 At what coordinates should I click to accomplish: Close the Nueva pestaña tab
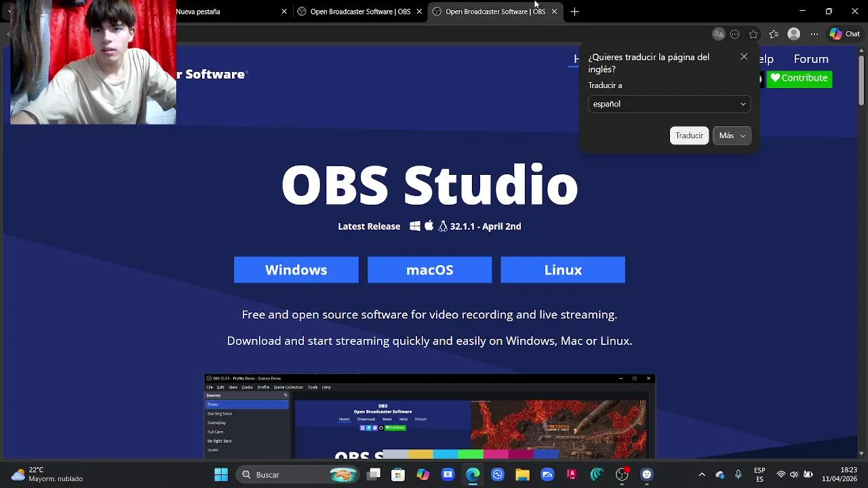pos(284,12)
